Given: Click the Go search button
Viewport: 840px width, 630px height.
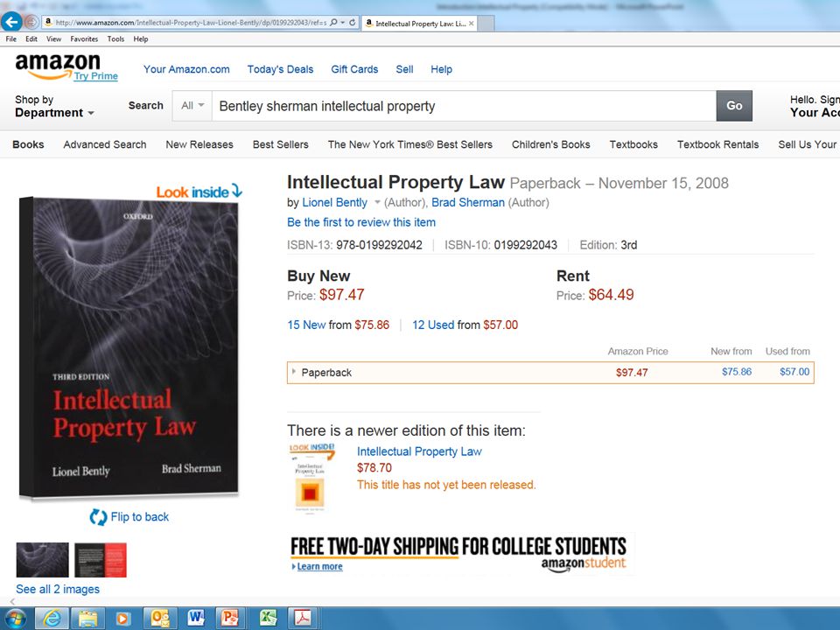Looking at the screenshot, I should (x=734, y=106).
